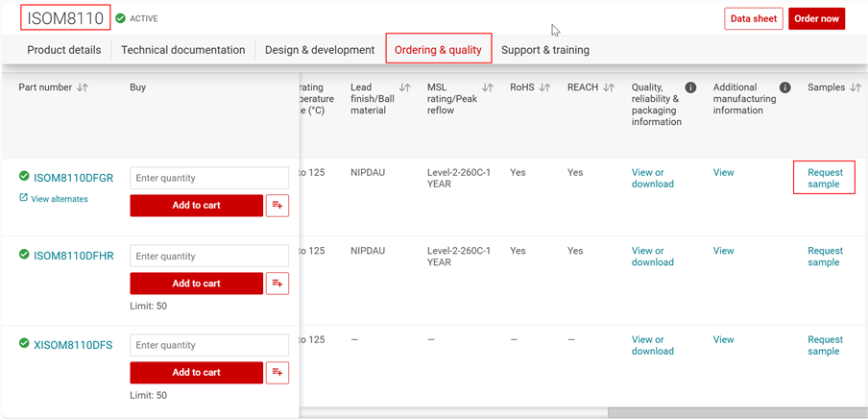Show info for Quality, reliability & packaging
Viewport: 868px width, 420px height.
[690, 87]
